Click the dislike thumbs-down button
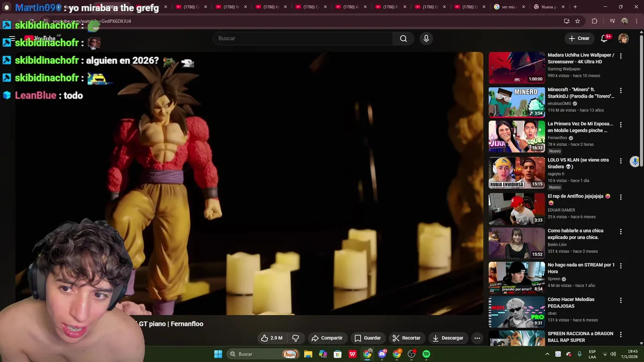The image size is (644, 362). point(296,338)
